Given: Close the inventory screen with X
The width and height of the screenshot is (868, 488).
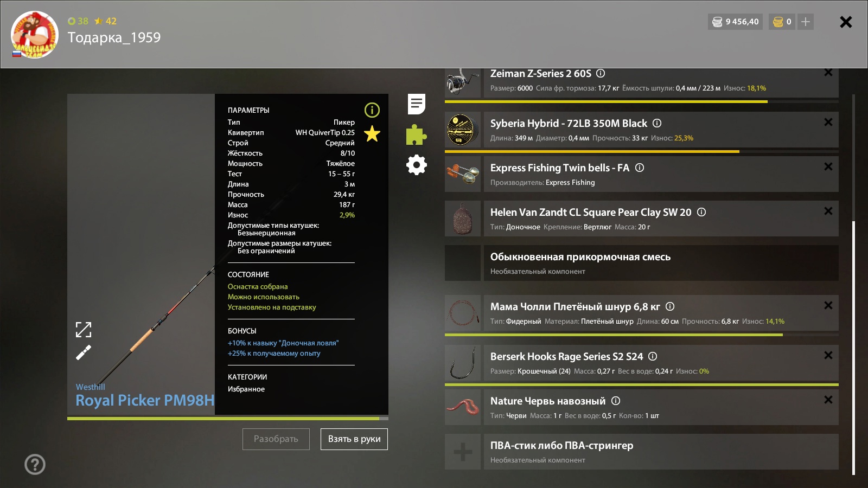Looking at the screenshot, I should [846, 22].
